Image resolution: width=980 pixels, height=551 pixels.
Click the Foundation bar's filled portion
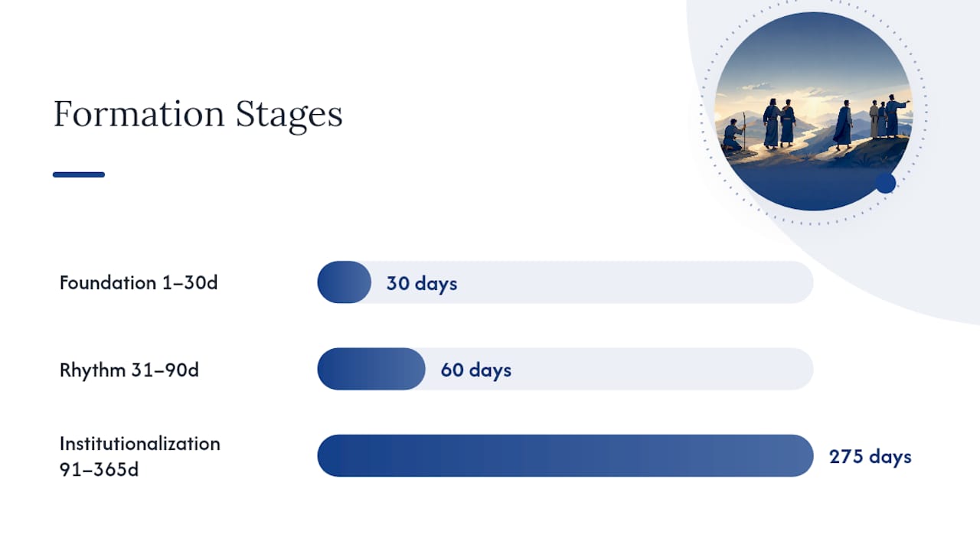pyautogui.click(x=345, y=282)
